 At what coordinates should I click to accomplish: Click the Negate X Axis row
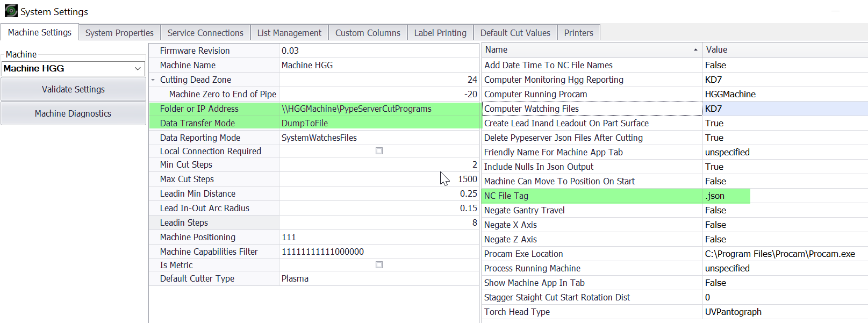(675, 225)
